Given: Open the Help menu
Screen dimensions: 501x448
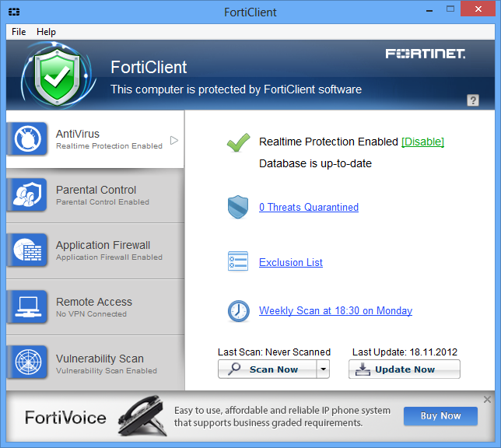Looking at the screenshot, I should tap(47, 32).
